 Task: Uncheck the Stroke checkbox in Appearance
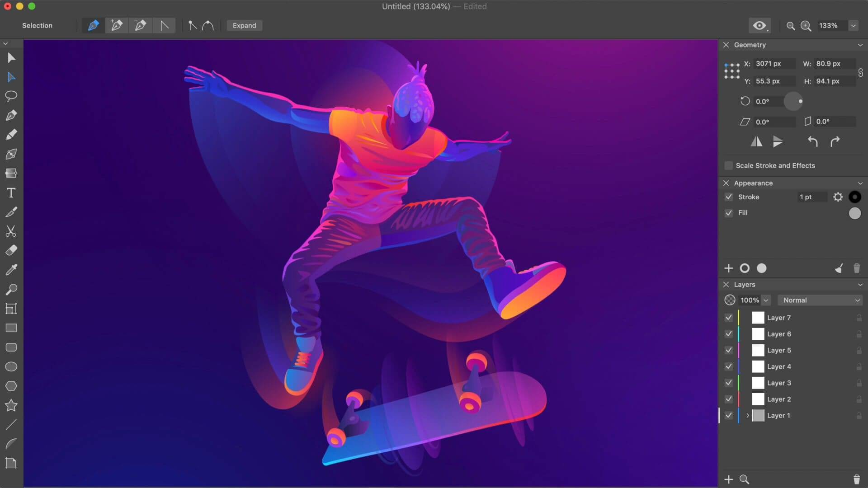point(728,197)
